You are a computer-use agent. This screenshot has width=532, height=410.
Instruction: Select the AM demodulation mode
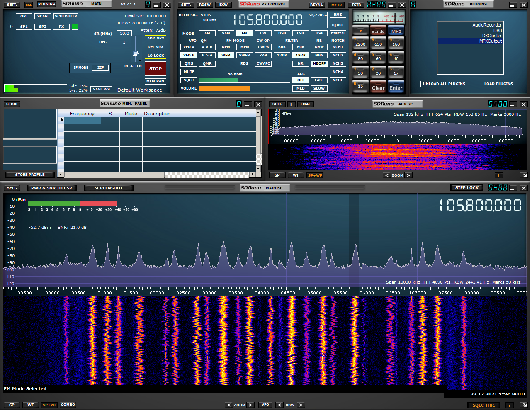(x=207, y=33)
